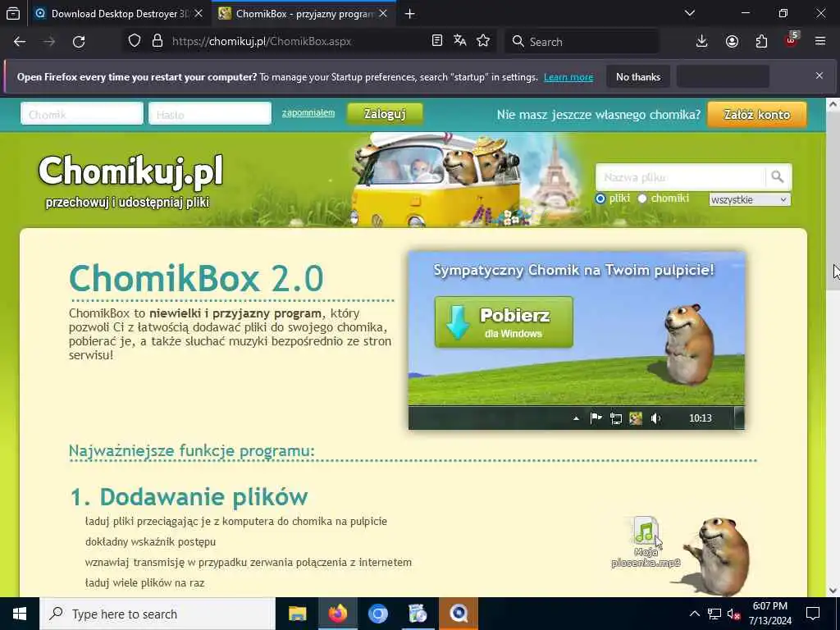Select the chomiki radio button
This screenshot has width=840, height=630.
pos(641,199)
